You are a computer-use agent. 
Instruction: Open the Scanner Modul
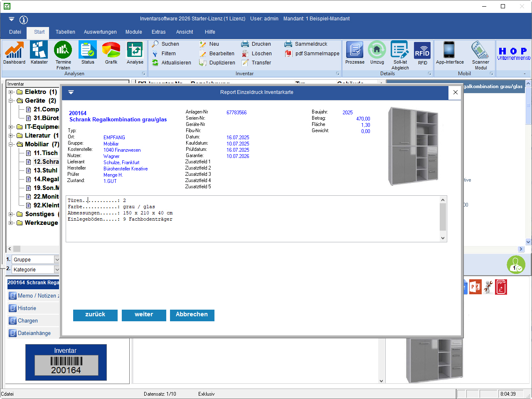coord(480,55)
